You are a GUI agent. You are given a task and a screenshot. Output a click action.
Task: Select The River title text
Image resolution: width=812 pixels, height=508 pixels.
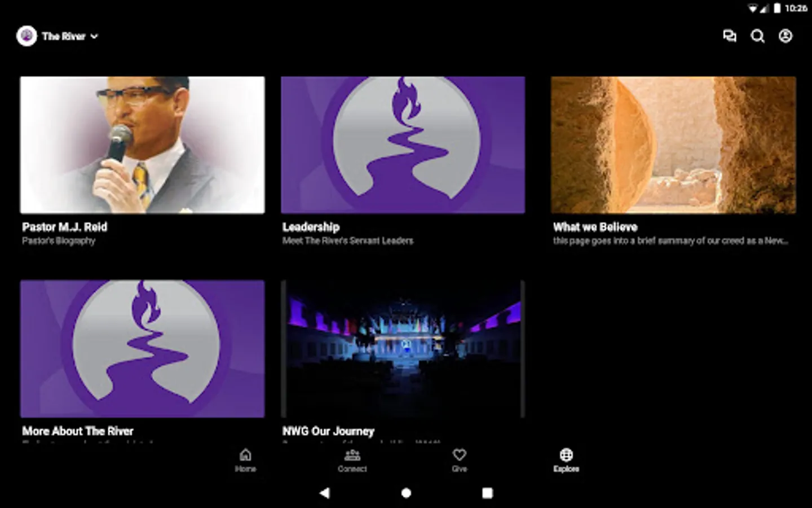(63, 36)
